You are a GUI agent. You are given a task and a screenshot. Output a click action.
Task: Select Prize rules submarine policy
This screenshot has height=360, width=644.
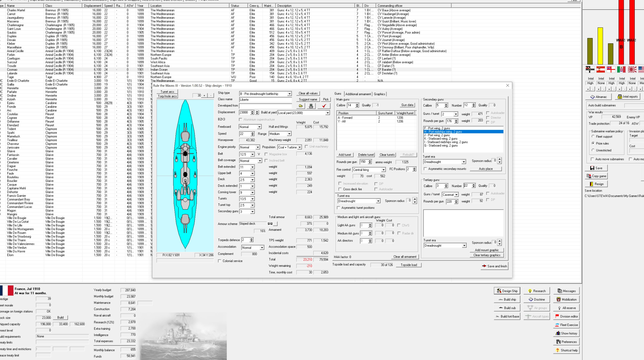(593, 143)
